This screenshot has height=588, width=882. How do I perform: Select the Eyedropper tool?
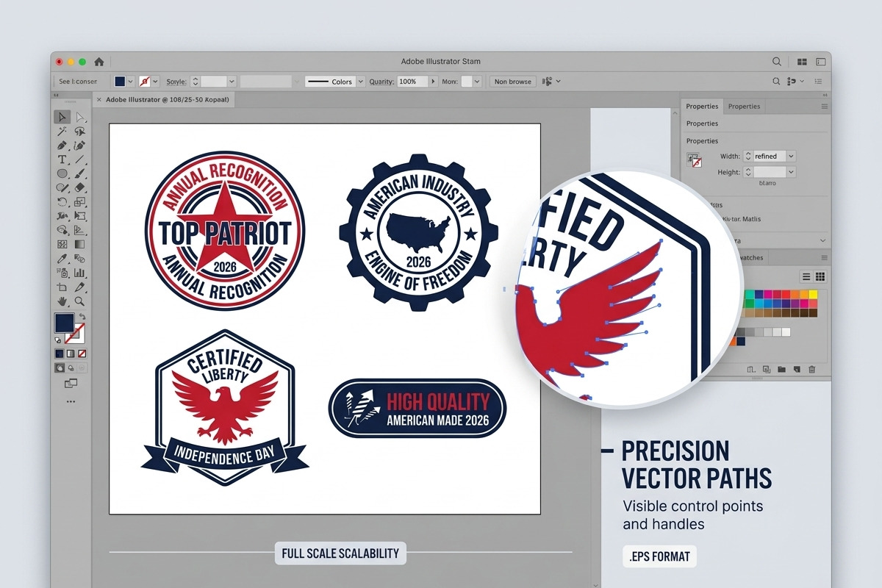click(62, 259)
